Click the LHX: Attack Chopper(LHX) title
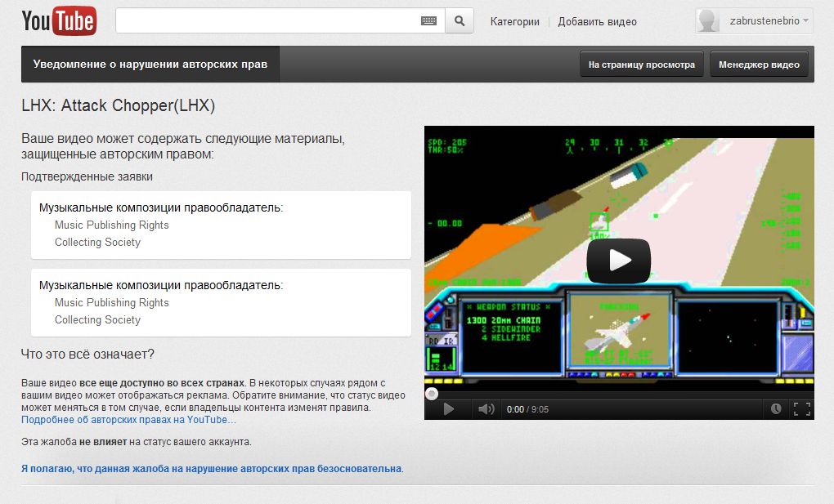 click(x=118, y=105)
